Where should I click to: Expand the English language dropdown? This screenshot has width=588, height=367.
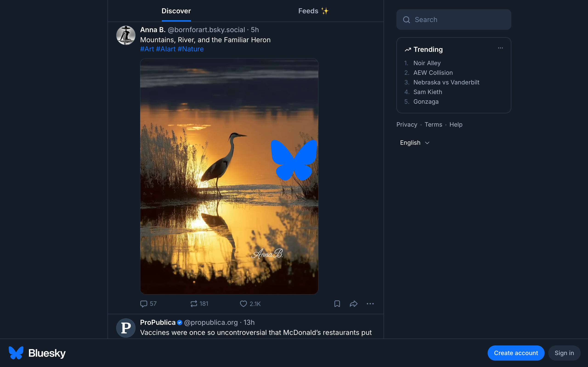(414, 142)
